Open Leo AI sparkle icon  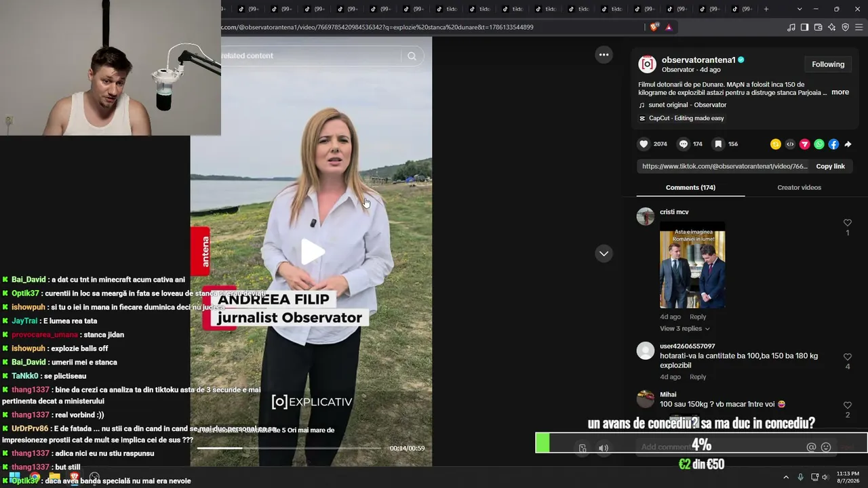(831, 27)
